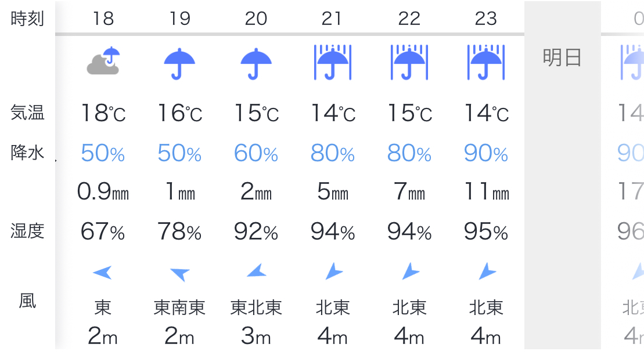
Task: Click the heavy rain icon at 21 o'clock
Action: (333, 63)
